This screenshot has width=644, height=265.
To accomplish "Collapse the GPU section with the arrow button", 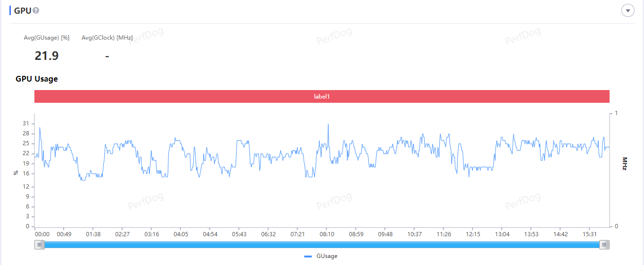I will pos(627,10).
